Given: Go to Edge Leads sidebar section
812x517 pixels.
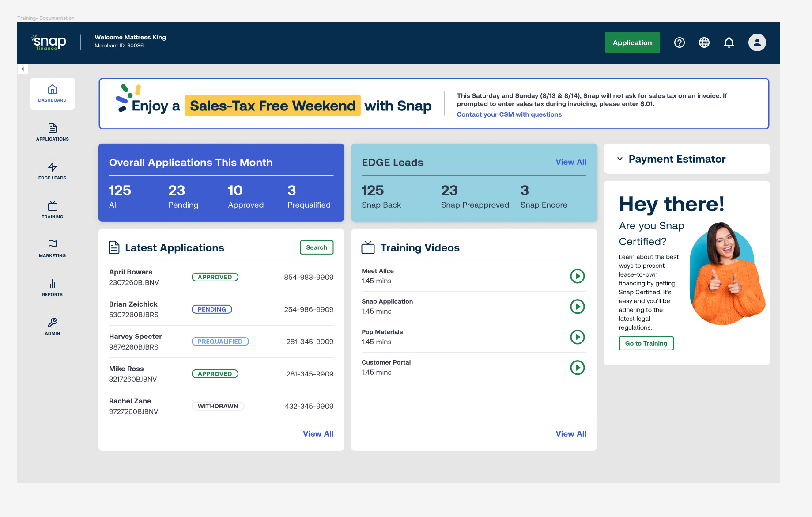Looking at the screenshot, I should tap(52, 171).
